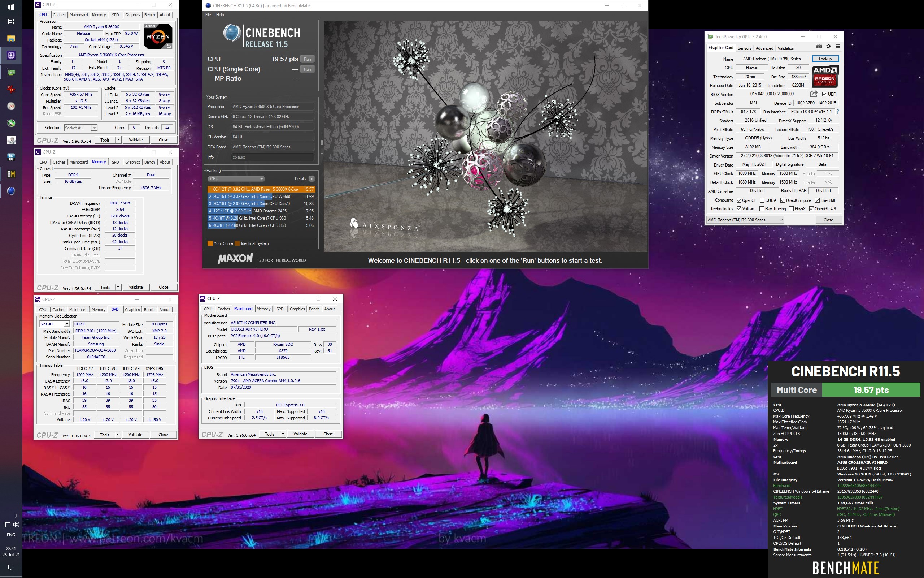924x578 pixels.
Task: Open the red splat 64 taskbar icon
Action: (x=11, y=89)
